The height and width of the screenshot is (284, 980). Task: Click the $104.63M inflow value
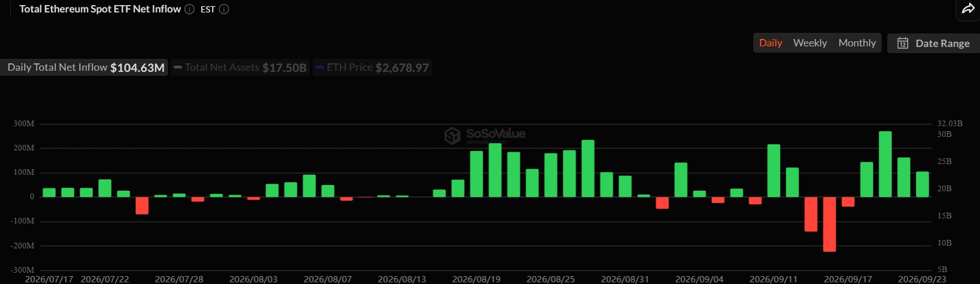click(x=137, y=68)
